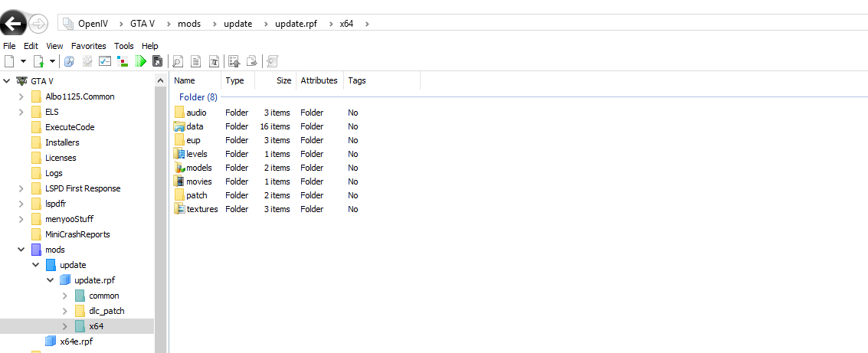This screenshot has height=353, width=868.
Task: Open the View menu
Action: coord(55,46)
